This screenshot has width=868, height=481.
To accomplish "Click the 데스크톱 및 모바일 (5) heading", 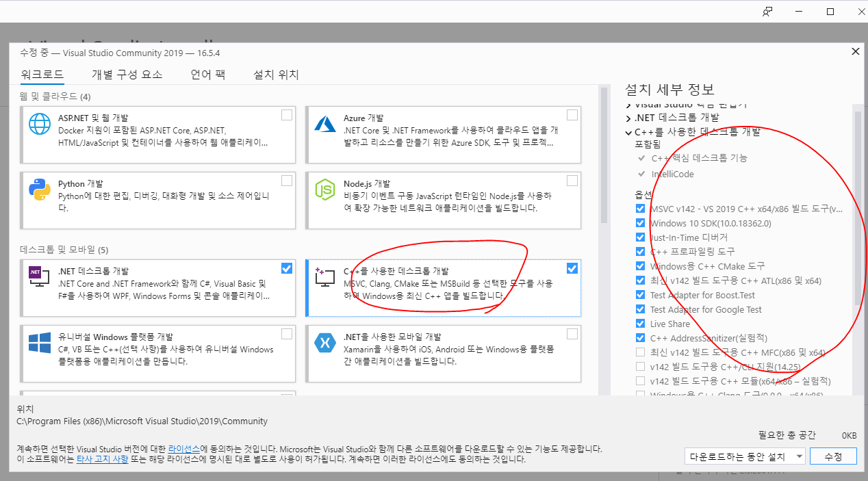I will tap(64, 250).
